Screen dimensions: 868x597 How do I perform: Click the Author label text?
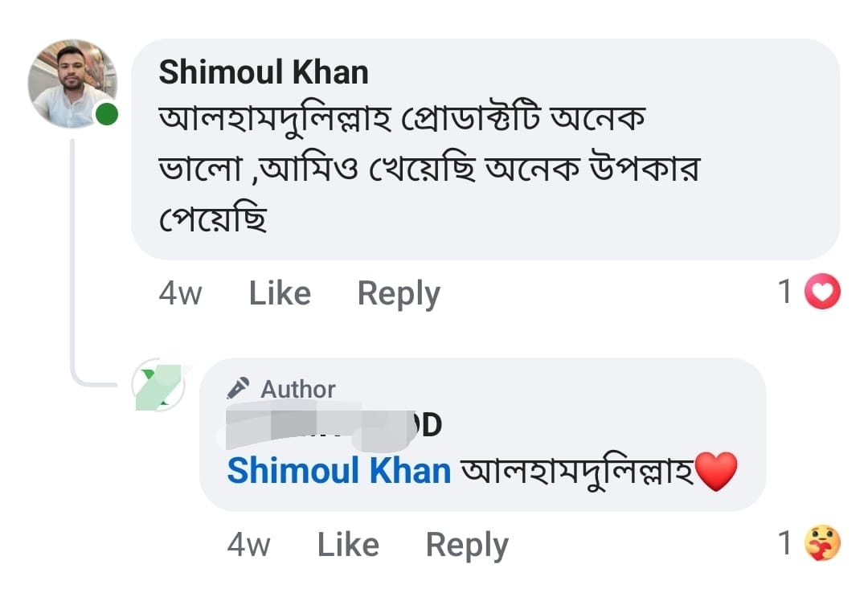[297, 390]
